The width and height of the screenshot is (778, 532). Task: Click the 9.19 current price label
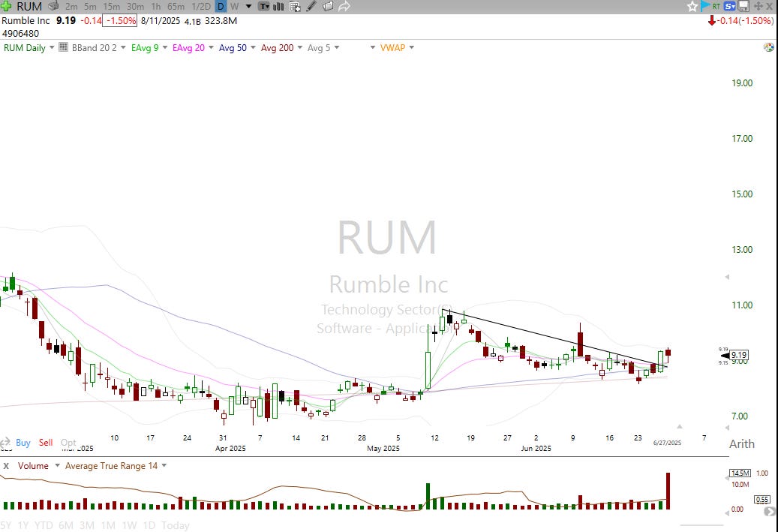click(739, 355)
